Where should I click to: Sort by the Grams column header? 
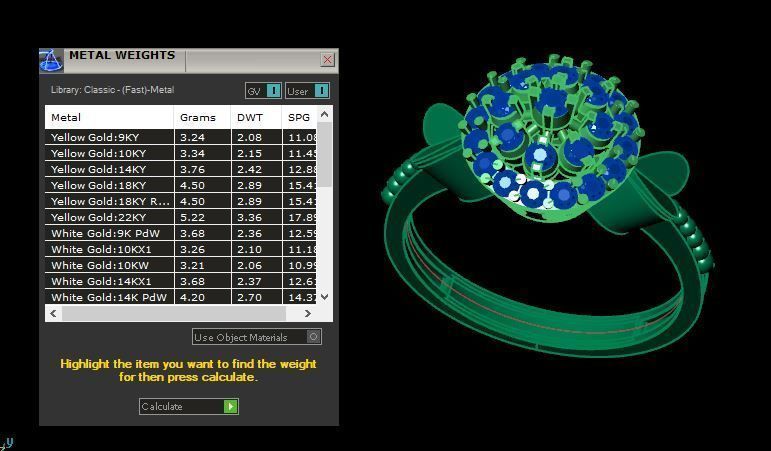202,118
